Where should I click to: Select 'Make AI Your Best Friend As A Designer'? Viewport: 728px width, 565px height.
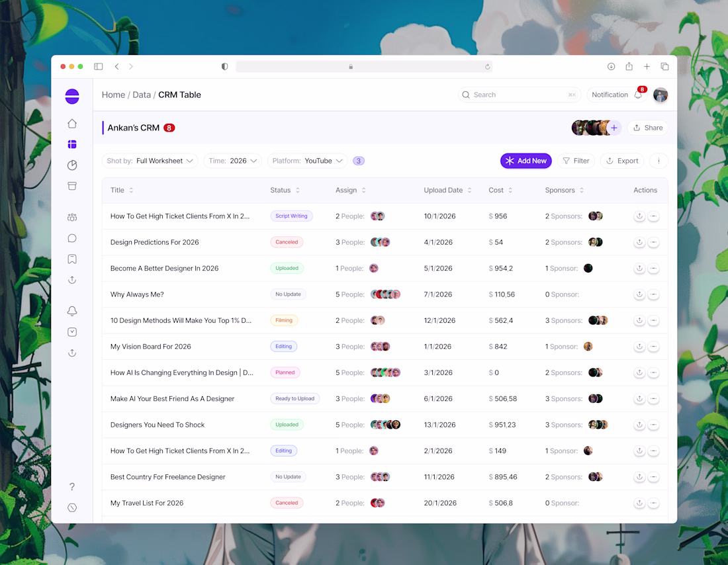point(172,399)
